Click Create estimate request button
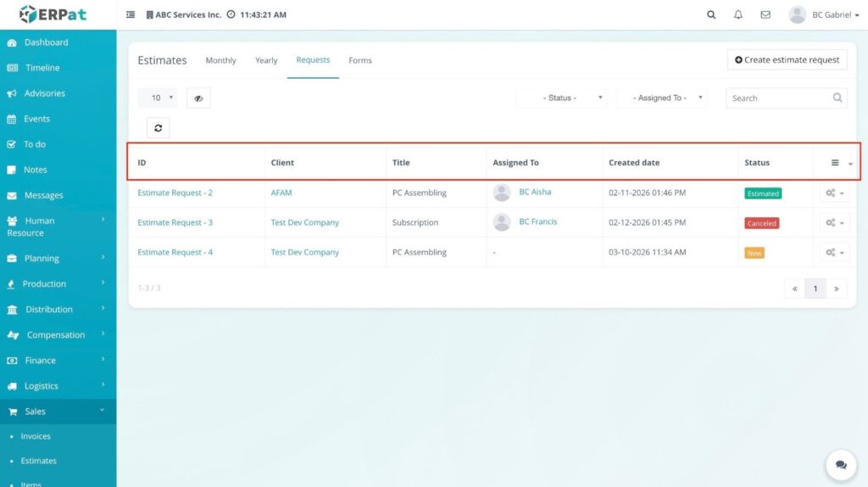This screenshot has height=487, width=868. click(x=787, y=59)
